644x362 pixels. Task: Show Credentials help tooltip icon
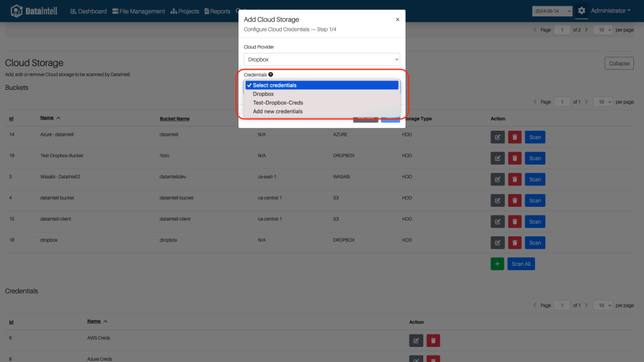click(x=270, y=74)
